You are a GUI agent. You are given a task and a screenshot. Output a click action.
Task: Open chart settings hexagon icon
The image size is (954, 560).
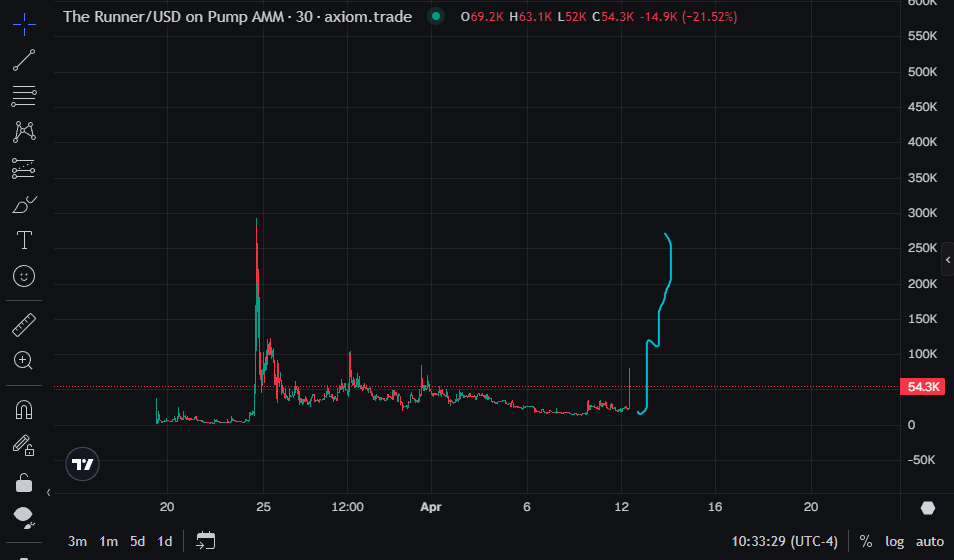pos(927,508)
